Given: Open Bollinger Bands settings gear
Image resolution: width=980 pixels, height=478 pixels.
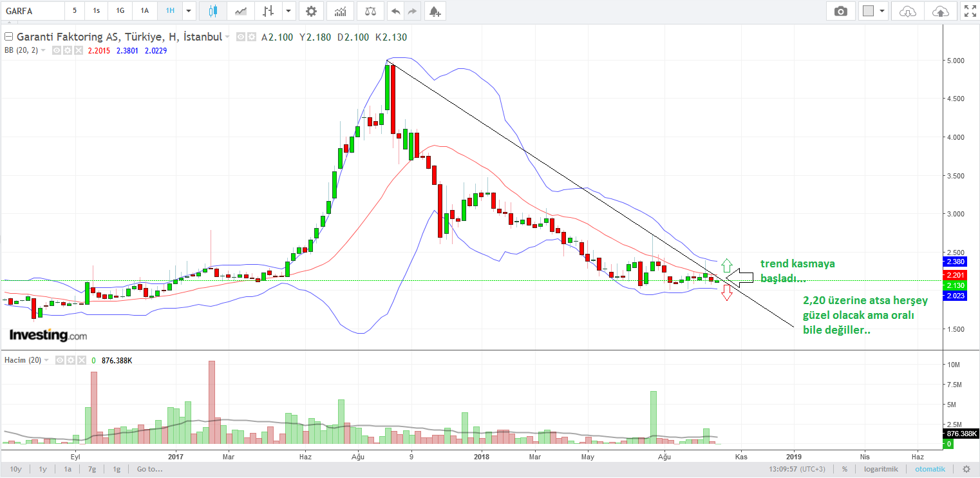Looking at the screenshot, I should [x=67, y=50].
